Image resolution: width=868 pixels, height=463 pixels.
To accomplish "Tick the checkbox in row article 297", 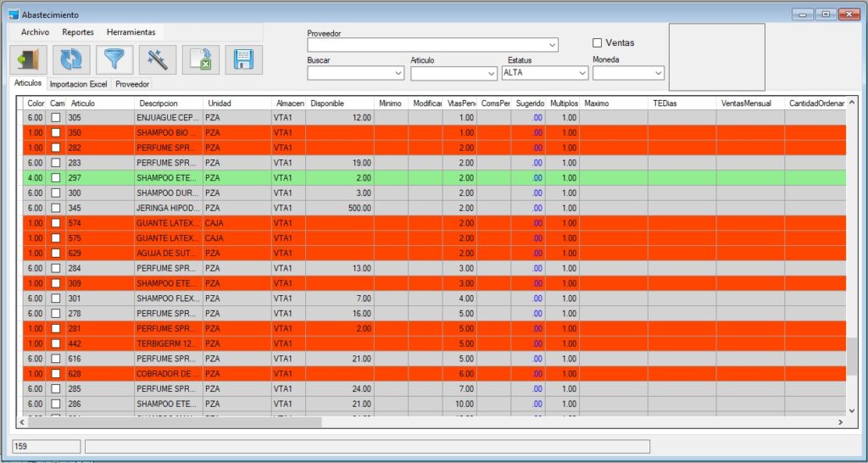I will coord(56,177).
